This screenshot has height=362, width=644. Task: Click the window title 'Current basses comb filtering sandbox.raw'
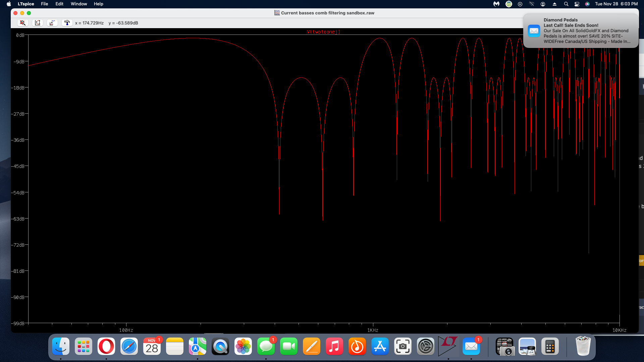point(328,13)
